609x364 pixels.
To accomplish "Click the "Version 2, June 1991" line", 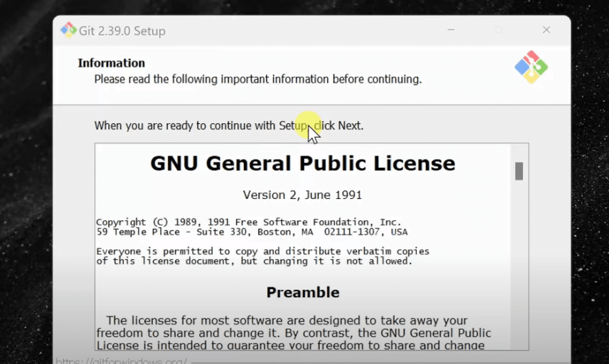I will tap(302, 195).
